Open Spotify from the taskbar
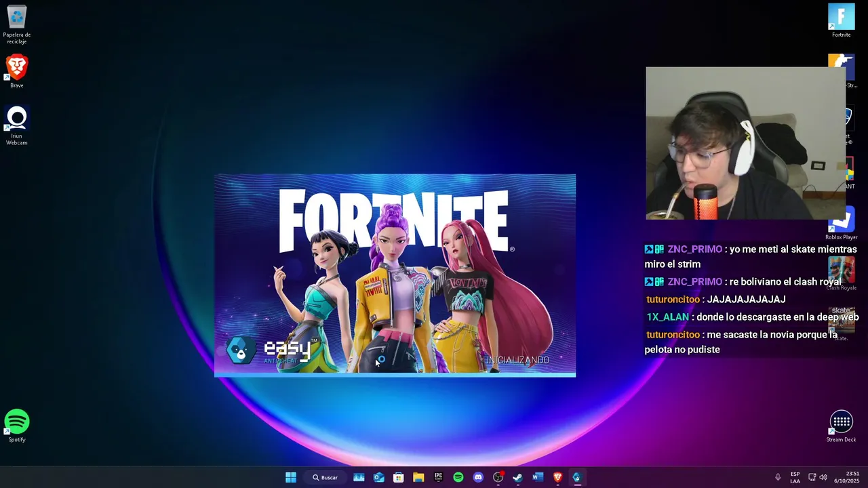Screen dimensions: 868x488 click(x=458, y=477)
